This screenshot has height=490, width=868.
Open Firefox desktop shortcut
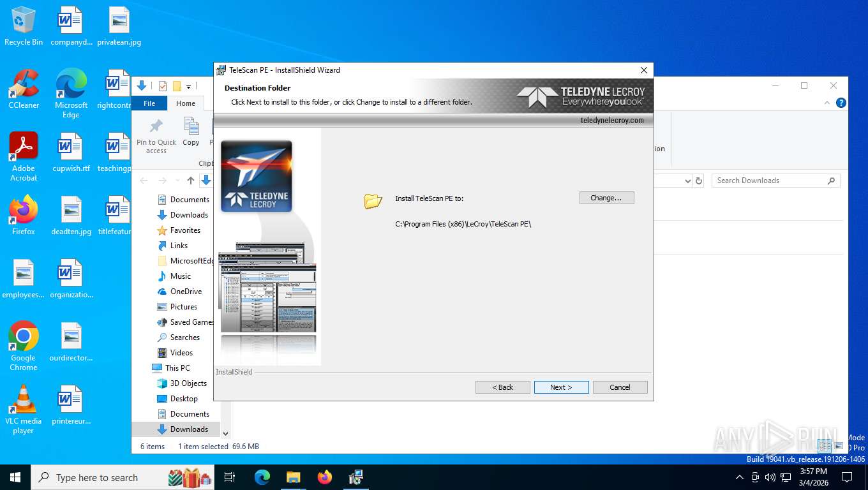(x=24, y=216)
